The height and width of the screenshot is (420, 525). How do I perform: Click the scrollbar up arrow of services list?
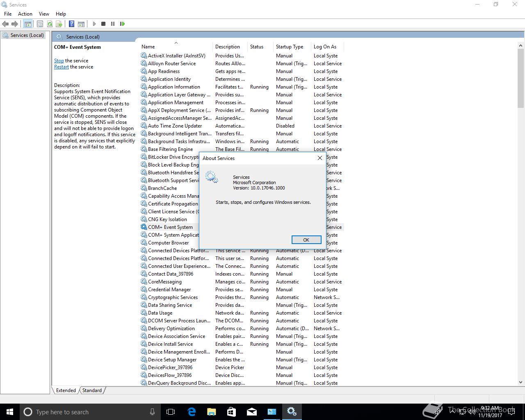click(x=521, y=46)
